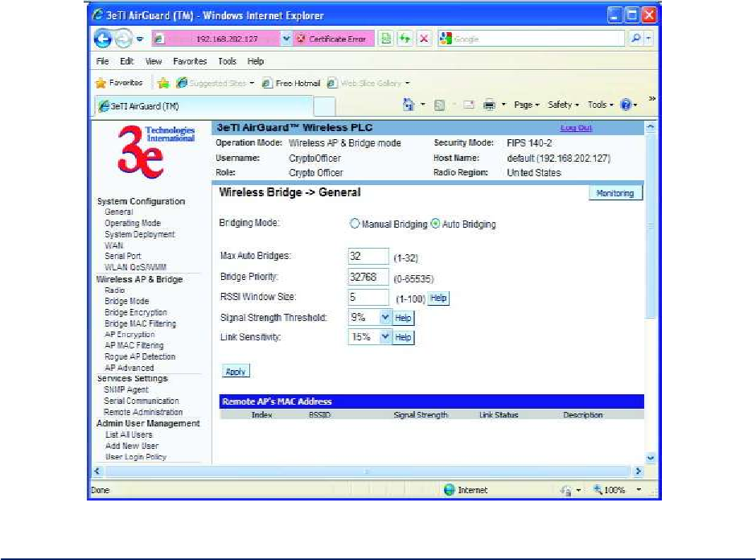The height and width of the screenshot is (560, 756).
Task: Open the command bar Tools dropdown
Action: [600, 105]
